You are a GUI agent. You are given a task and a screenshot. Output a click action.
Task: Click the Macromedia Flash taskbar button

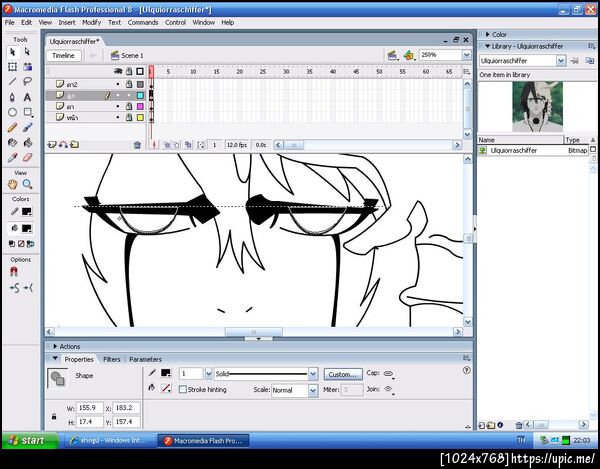click(x=204, y=440)
